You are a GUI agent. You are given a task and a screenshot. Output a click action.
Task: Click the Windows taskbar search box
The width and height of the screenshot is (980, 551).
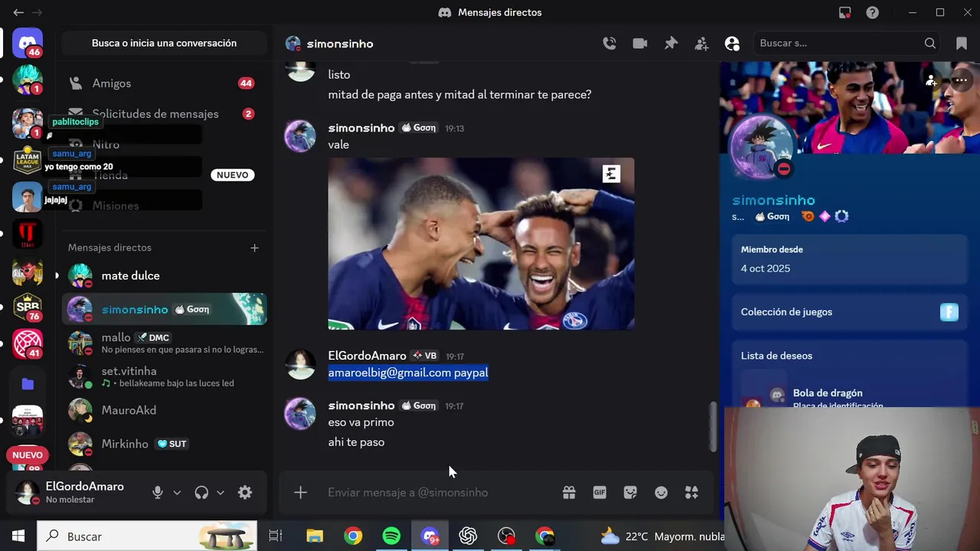147,536
